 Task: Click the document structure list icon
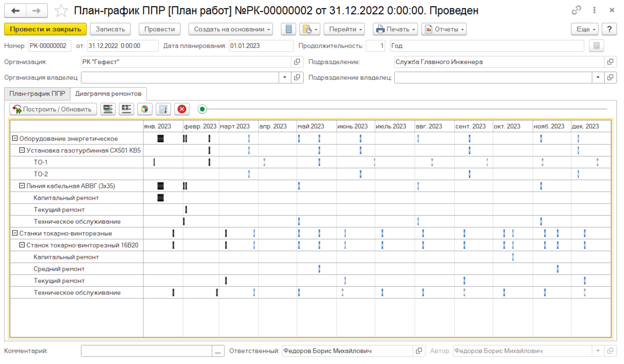click(289, 29)
